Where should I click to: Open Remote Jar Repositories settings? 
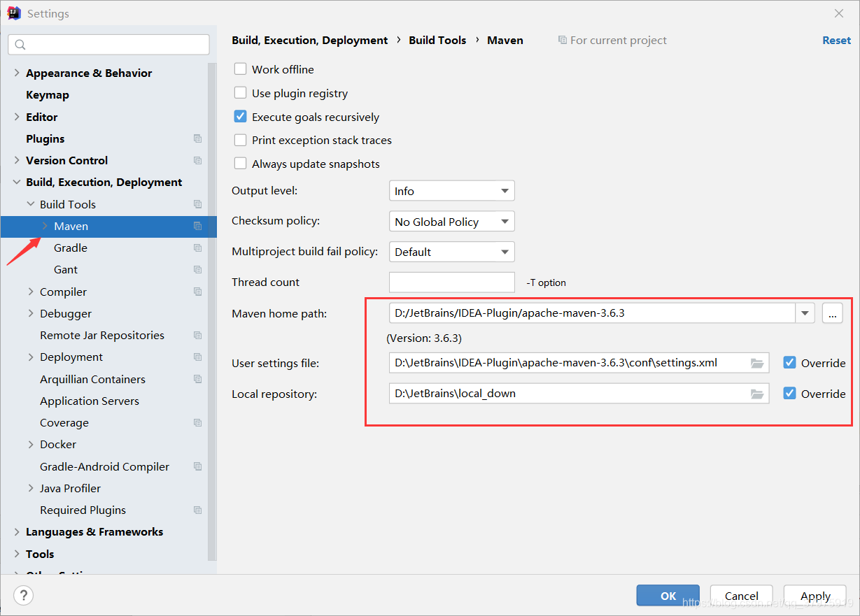102,335
